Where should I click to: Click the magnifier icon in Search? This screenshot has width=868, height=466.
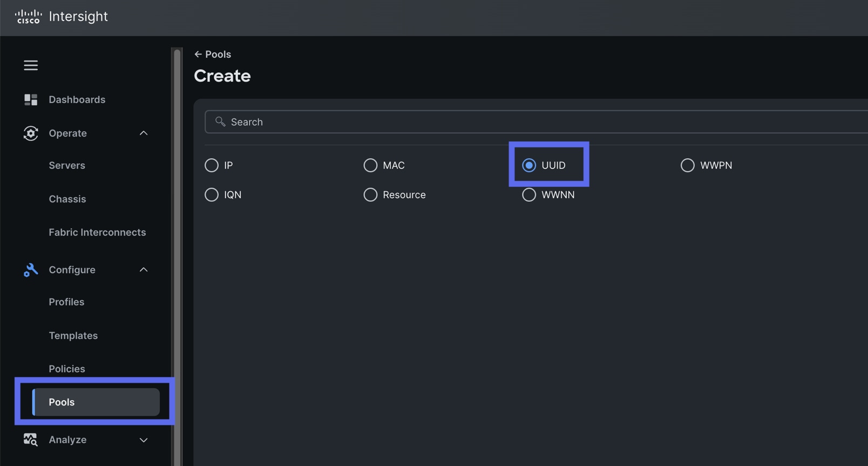pyautogui.click(x=220, y=121)
